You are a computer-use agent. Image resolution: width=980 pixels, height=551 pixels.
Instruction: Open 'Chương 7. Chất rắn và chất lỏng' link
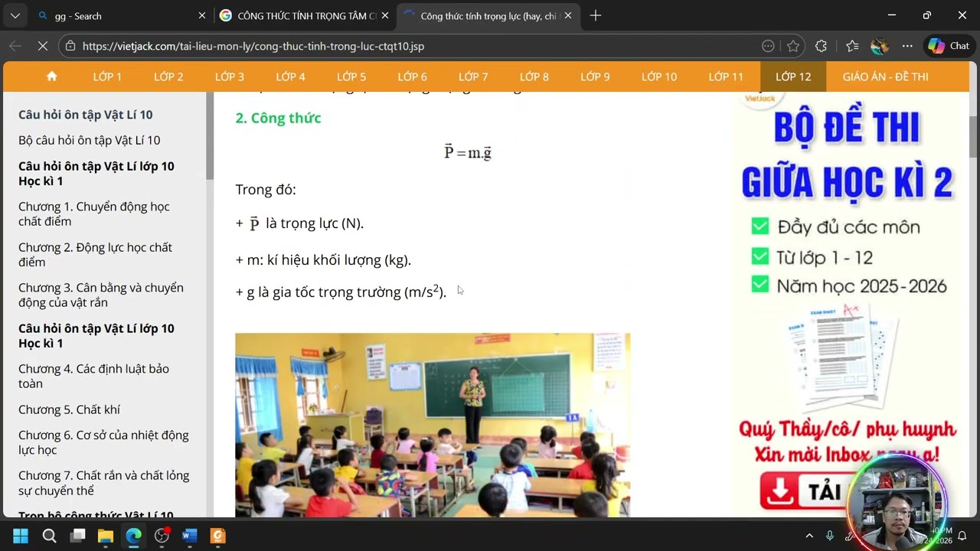pos(103,483)
